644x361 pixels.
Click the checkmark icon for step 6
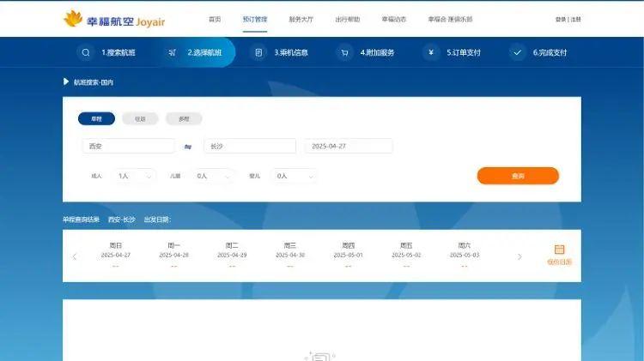click(517, 52)
